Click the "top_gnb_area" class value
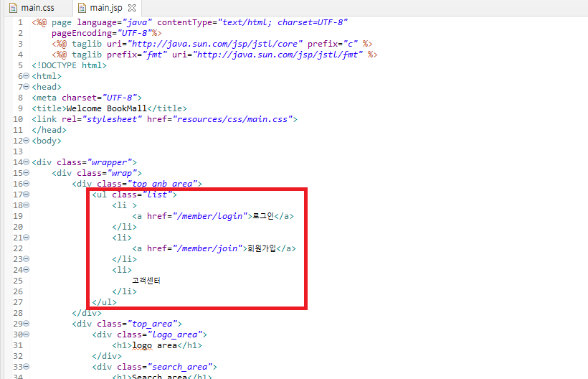 coord(162,184)
